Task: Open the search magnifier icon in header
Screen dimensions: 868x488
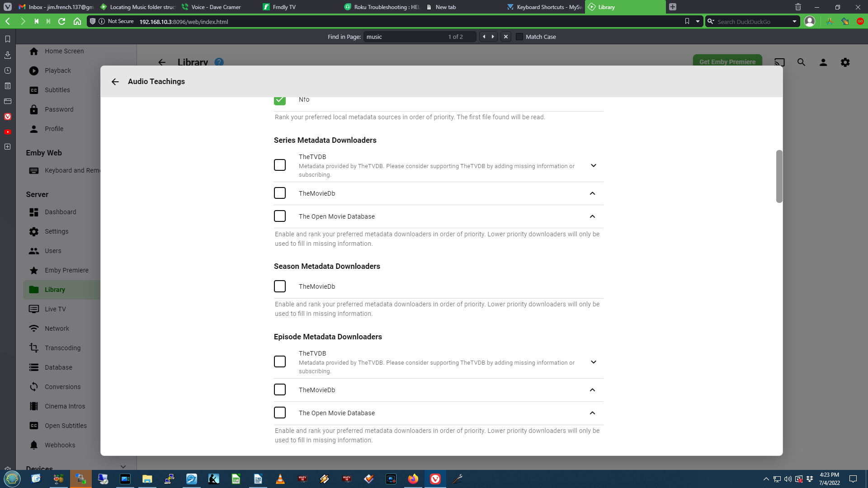Action: tap(801, 62)
